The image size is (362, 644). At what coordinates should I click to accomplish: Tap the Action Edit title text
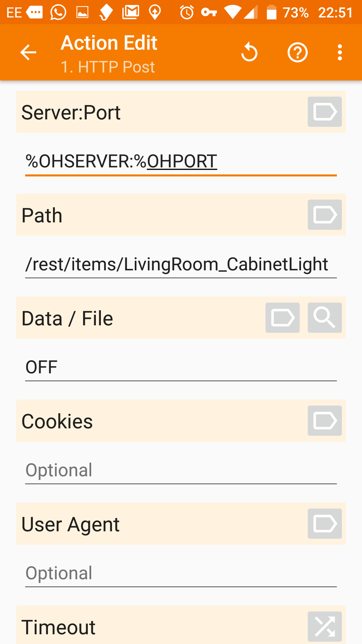tap(109, 43)
